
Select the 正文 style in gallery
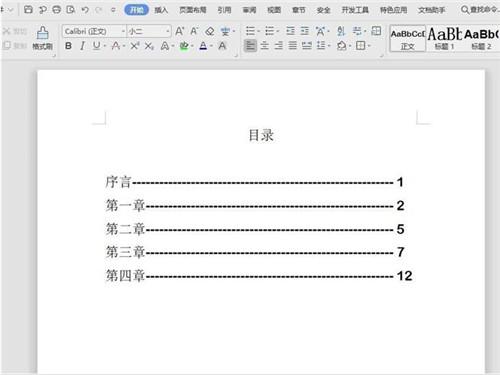(x=408, y=39)
